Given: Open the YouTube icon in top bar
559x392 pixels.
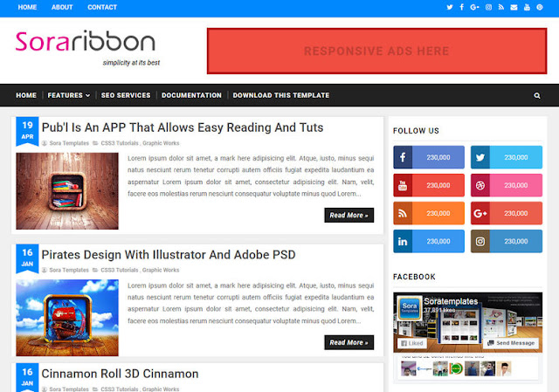Looking at the screenshot, I should coord(527,7).
